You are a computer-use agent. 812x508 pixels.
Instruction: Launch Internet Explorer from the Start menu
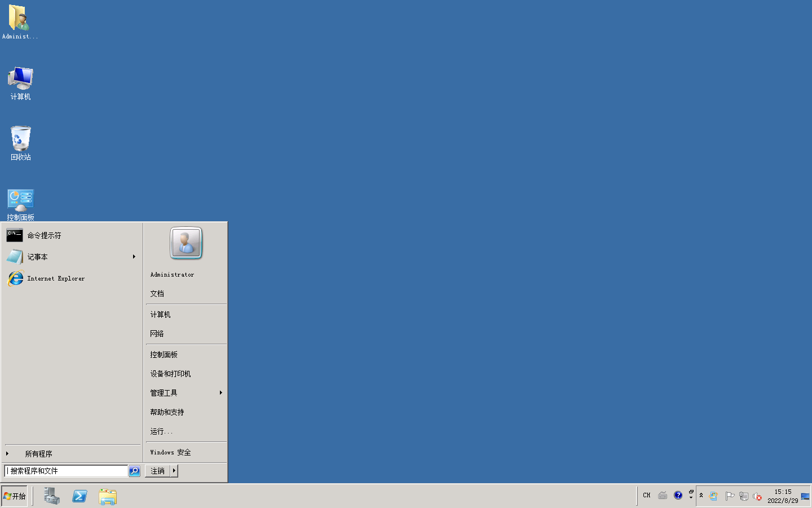click(x=56, y=278)
